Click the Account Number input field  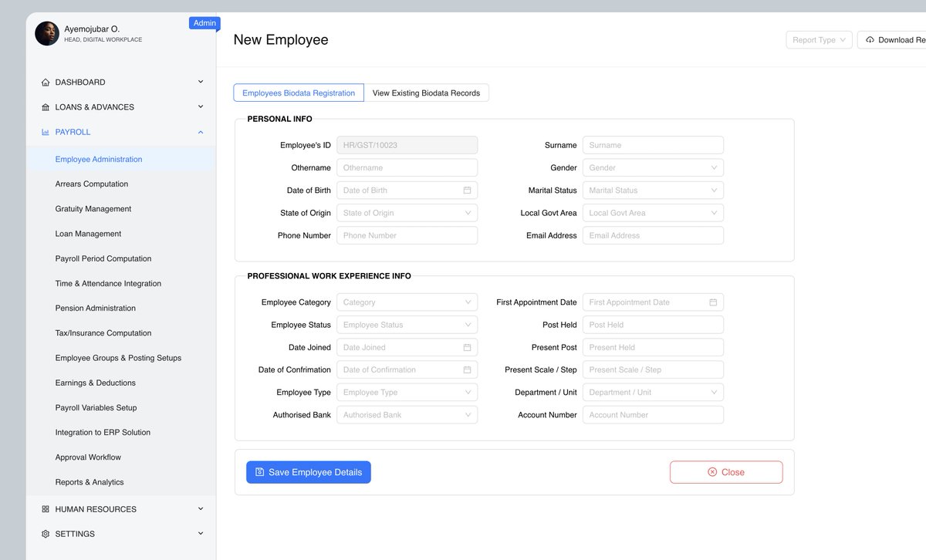[x=653, y=415]
